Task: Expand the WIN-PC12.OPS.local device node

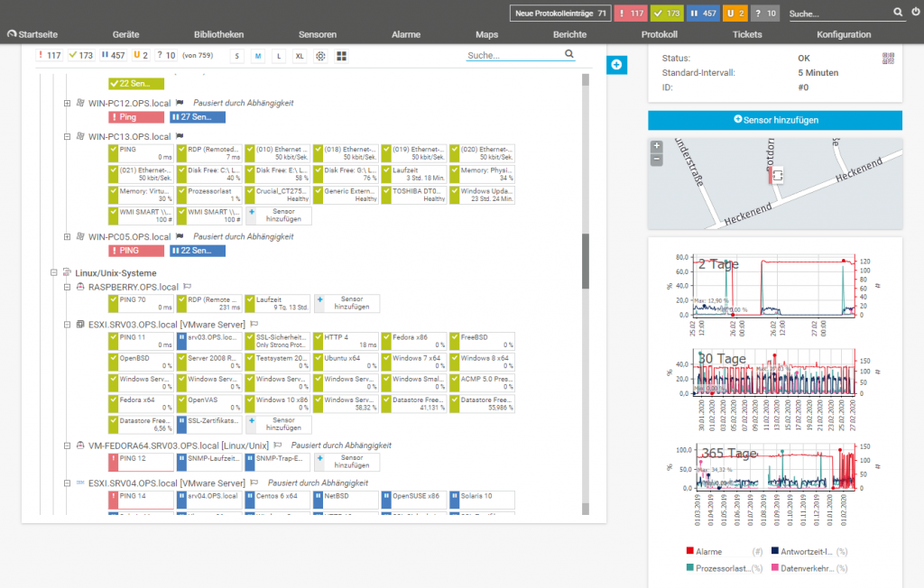Action: 68,103
